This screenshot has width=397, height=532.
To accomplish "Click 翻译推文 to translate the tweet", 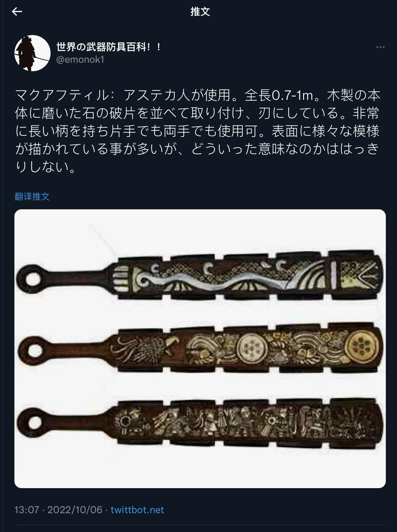I will tap(32, 196).
